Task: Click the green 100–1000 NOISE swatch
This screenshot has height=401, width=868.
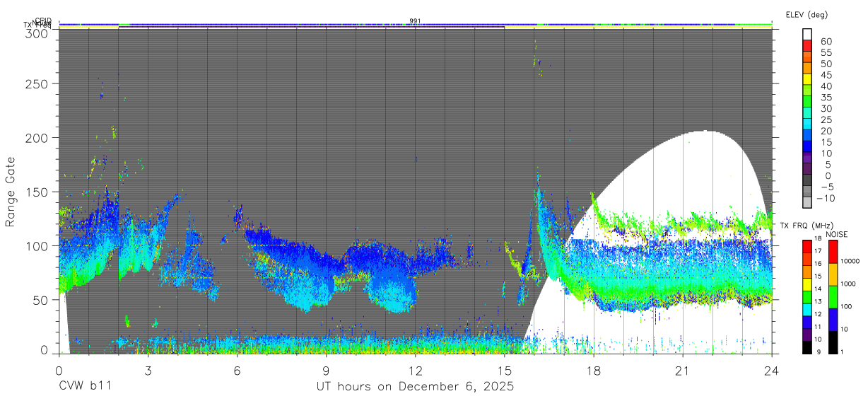Action: point(834,296)
